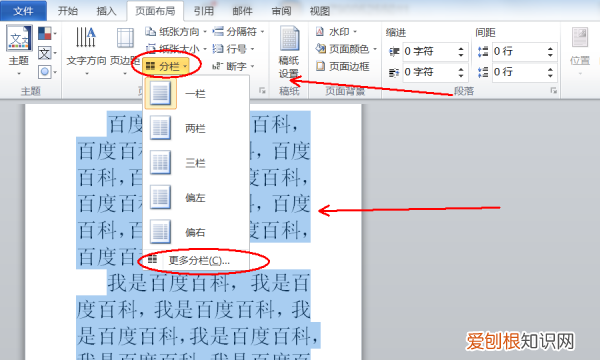Click the 位置 position button
Image resolution: width=600 pixels, height=360 pixels.
click(580, 50)
